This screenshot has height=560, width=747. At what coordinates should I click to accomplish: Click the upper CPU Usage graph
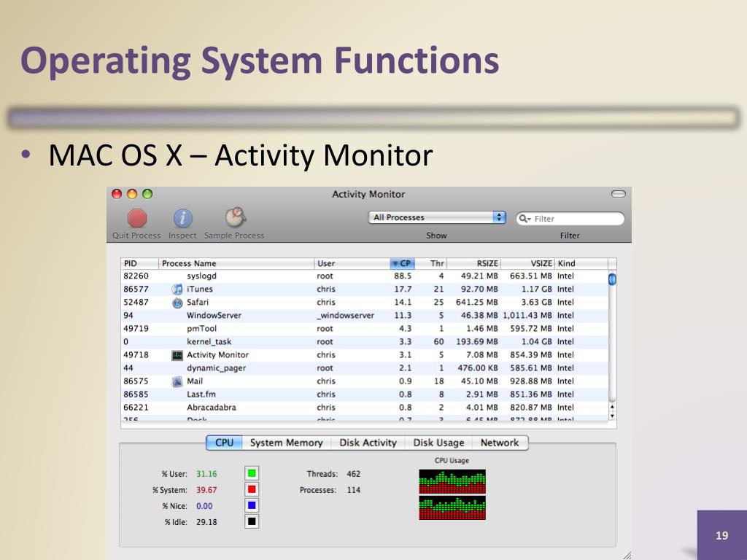[452, 481]
